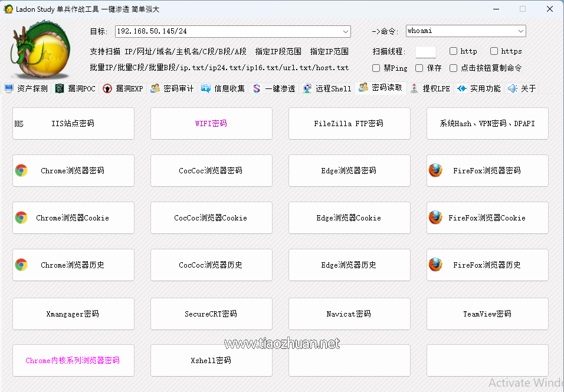Click the WIFI密码 button

click(x=211, y=124)
